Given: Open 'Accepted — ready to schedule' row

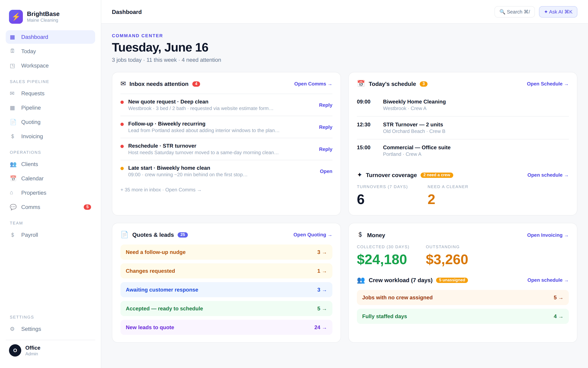Looking at the screenshot, I should click(x=226, y=308).
